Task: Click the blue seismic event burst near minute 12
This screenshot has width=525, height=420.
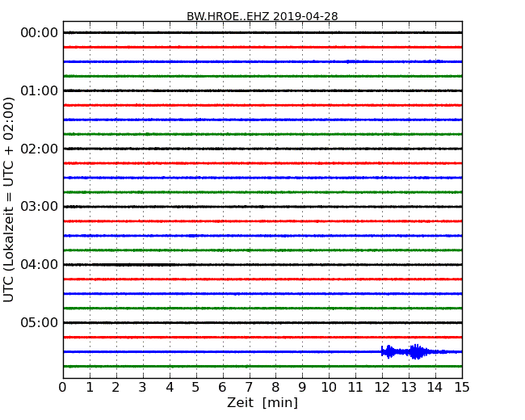Action: coord(389,351)
